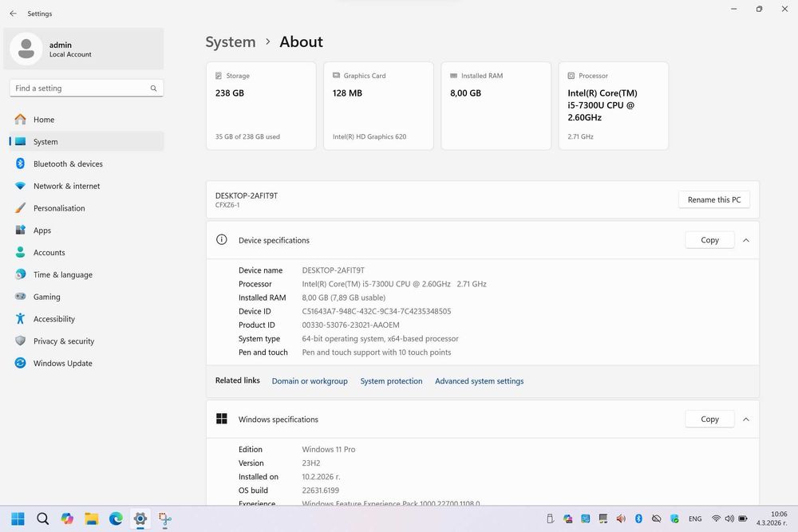Collapse the Device specifications section

click(x=746, y=240)
